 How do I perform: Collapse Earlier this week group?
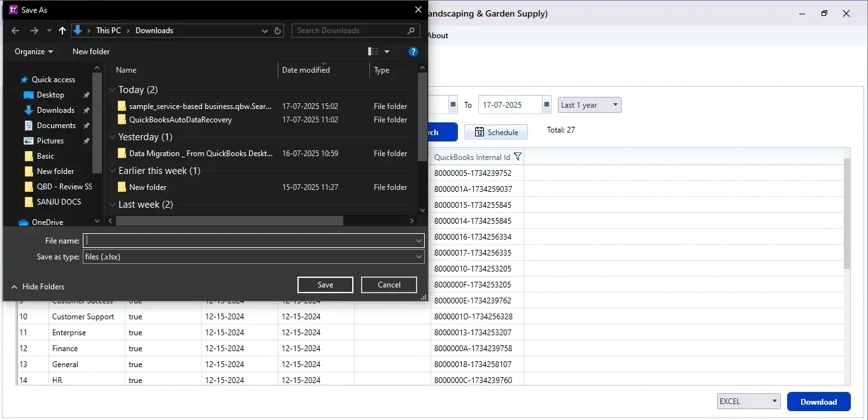(112, 171)
